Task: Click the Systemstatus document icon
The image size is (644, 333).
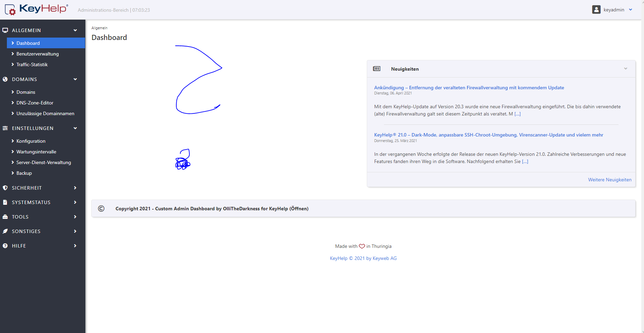Action: (x=5, y=202)
